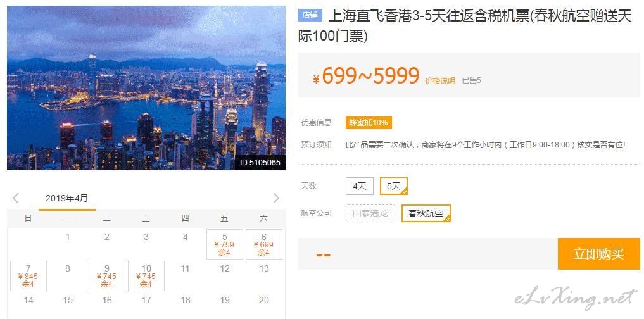Click the blue 店铺 shop badge
This screenshot has height=319, width=644.
tap(310, 15)
